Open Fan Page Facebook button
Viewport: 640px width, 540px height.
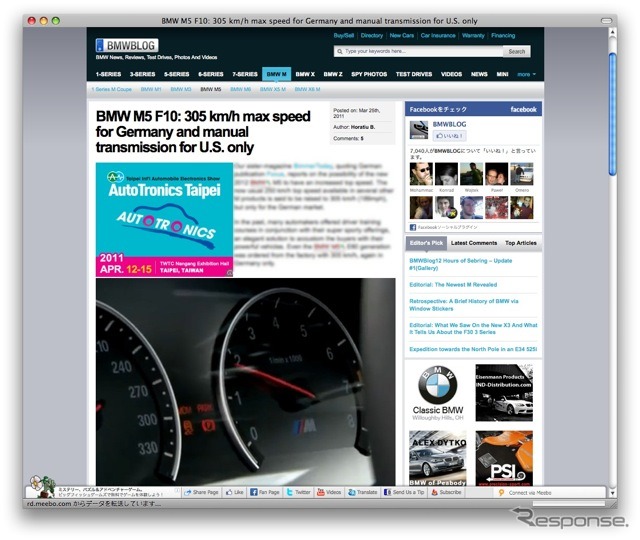265,492
